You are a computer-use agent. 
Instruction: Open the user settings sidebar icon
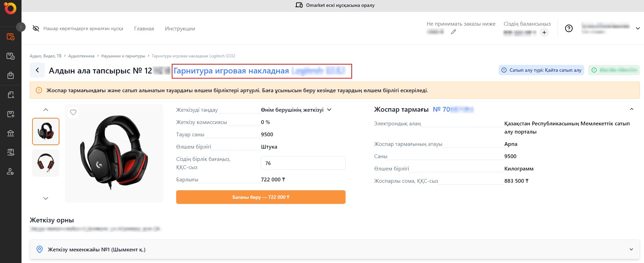pyautogui.click(x=11, y=171)
